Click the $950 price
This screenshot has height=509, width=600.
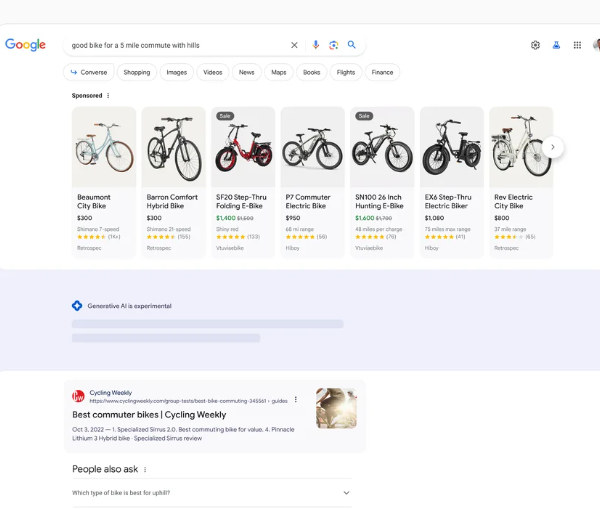tap(293, 218)
